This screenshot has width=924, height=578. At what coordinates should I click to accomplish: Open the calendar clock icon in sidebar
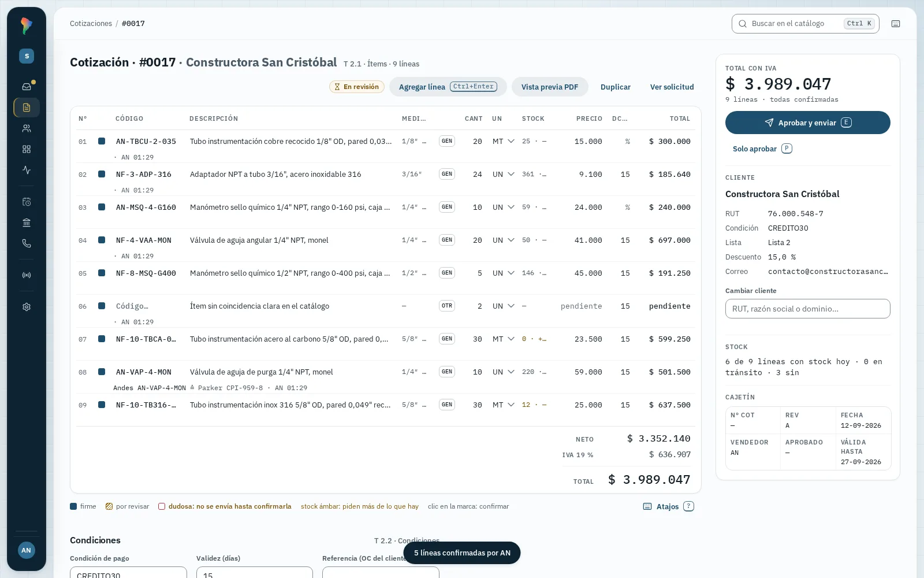click(27, 202)
